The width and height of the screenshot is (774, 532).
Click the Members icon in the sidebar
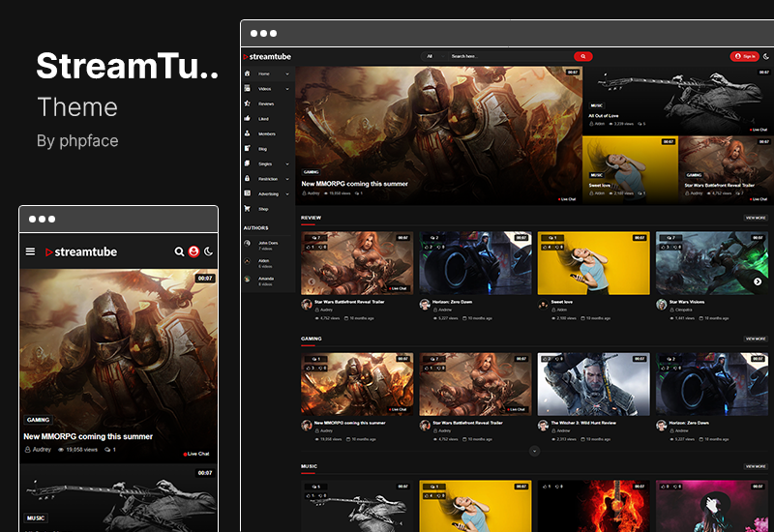tap(248, 133)
